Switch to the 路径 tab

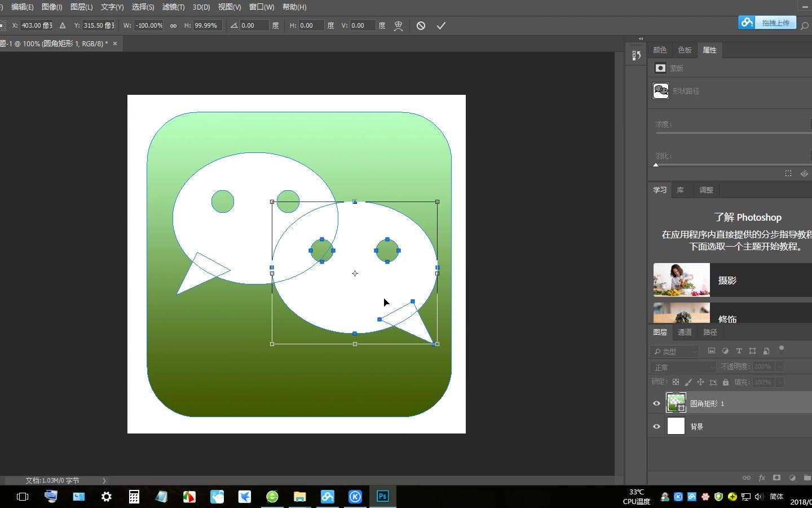pyautogui.click(x=710, y=332)
